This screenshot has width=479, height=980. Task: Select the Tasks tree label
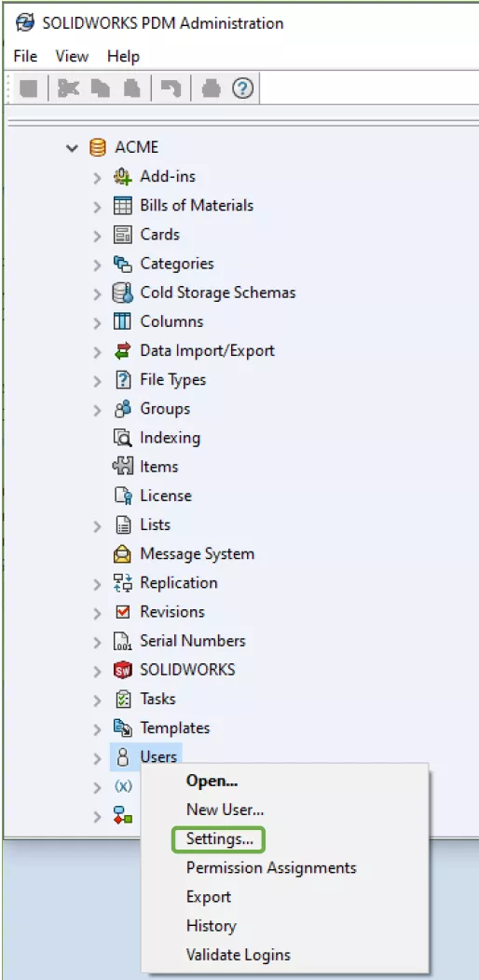pyautogui.click(x=157, y=699)
